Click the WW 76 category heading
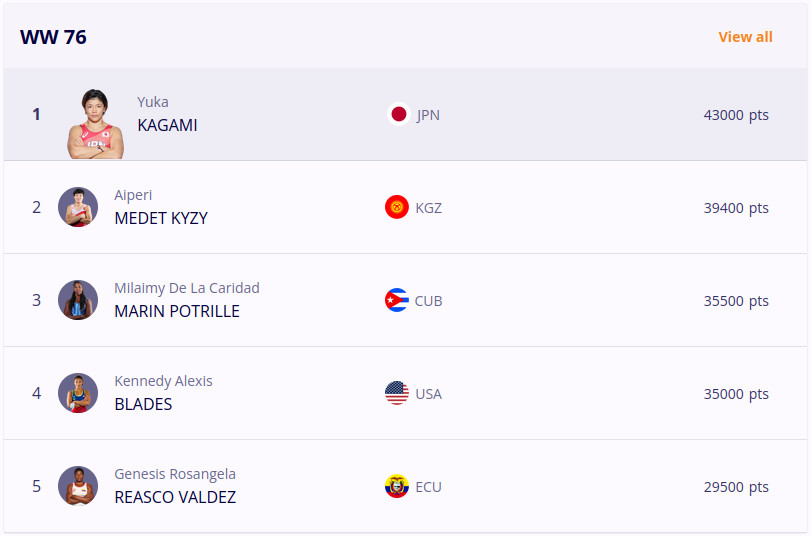This screenshot has width=811, height=536. [x=53, y=37]
